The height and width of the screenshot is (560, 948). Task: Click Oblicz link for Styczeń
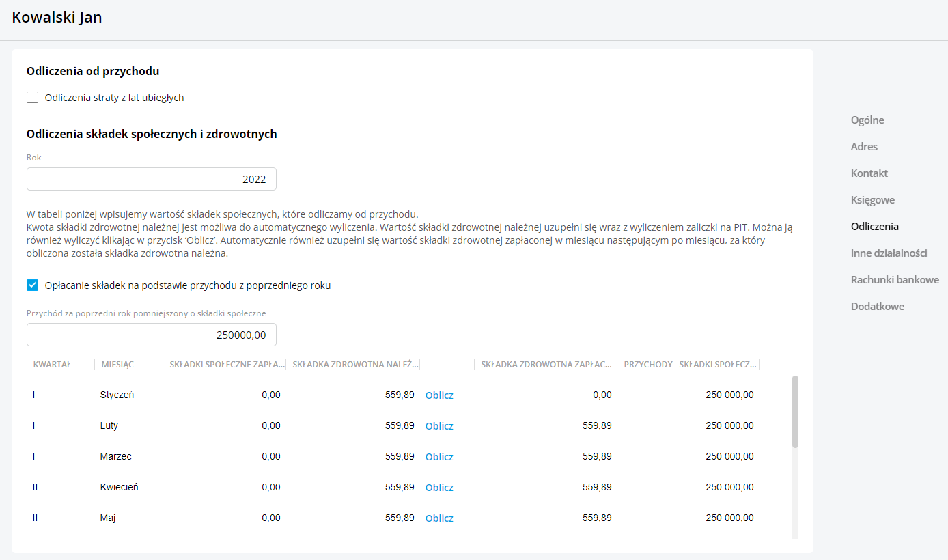click(x=439, y=395)
